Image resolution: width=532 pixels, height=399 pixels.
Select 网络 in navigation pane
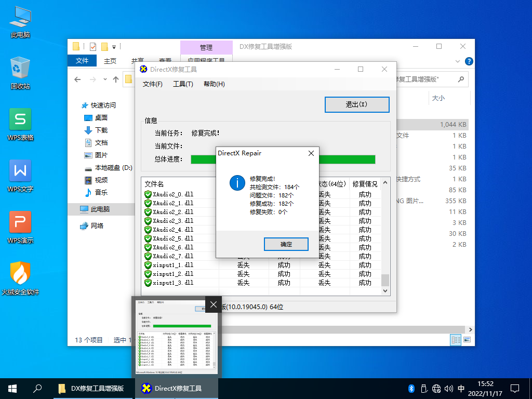pyautogui.click(x=91, y=225)
